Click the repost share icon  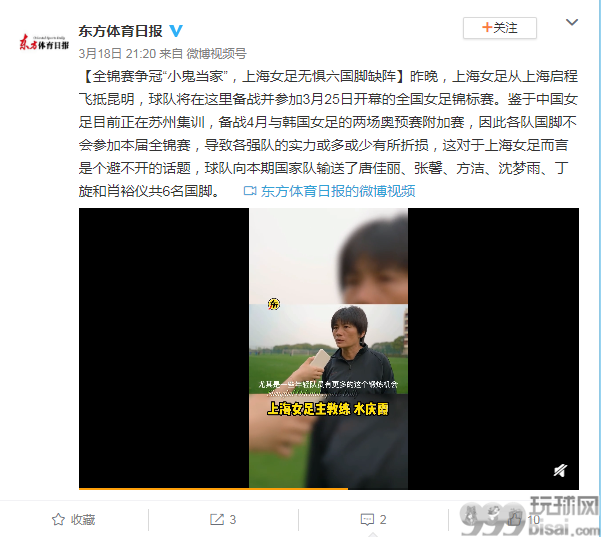tap(217, 519)
